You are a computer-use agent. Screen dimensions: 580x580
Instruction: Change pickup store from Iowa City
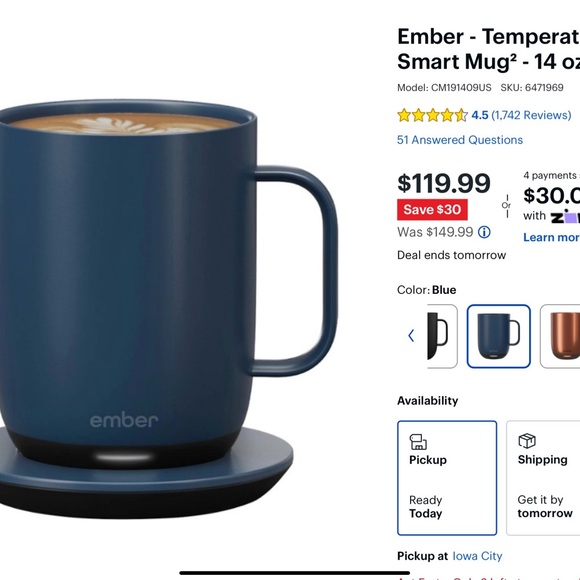(x=477, y=556)
